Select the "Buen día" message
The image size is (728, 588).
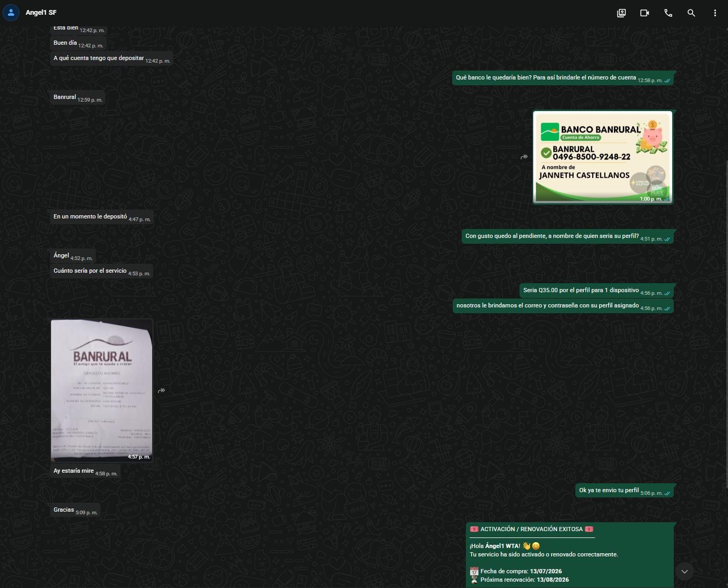(x=78, y=43)
